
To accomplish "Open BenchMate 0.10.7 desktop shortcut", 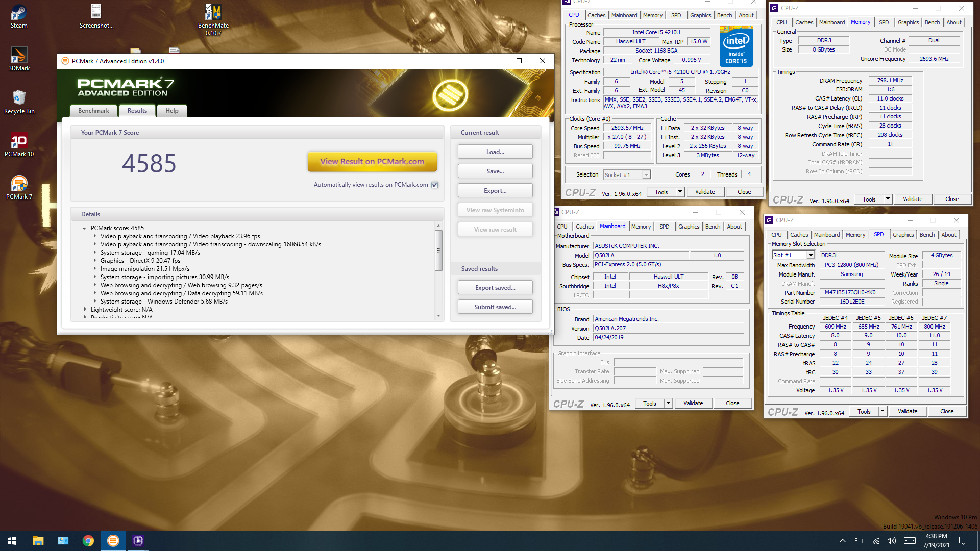I will tap(213, 20).
